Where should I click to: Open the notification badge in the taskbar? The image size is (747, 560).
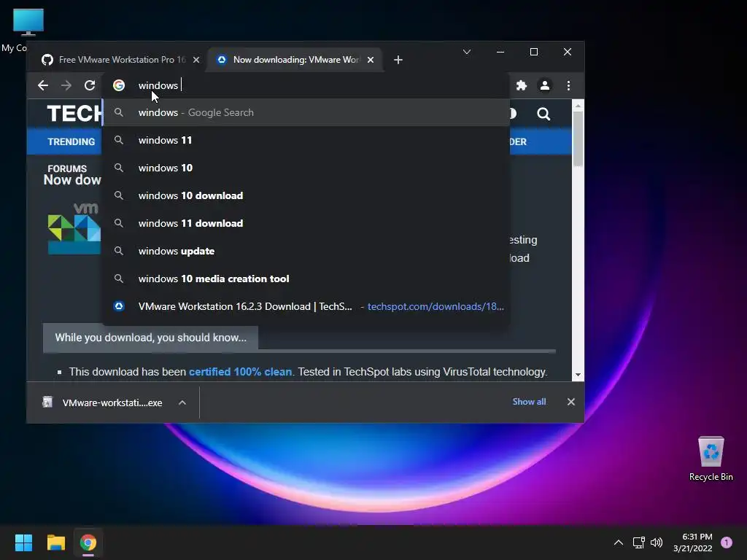click(x=727, y=542)
